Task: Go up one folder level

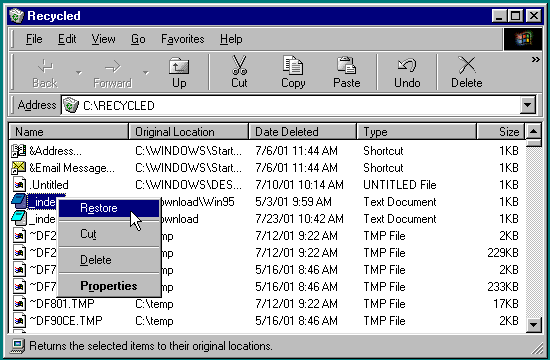Action: [x=179, y=73]
